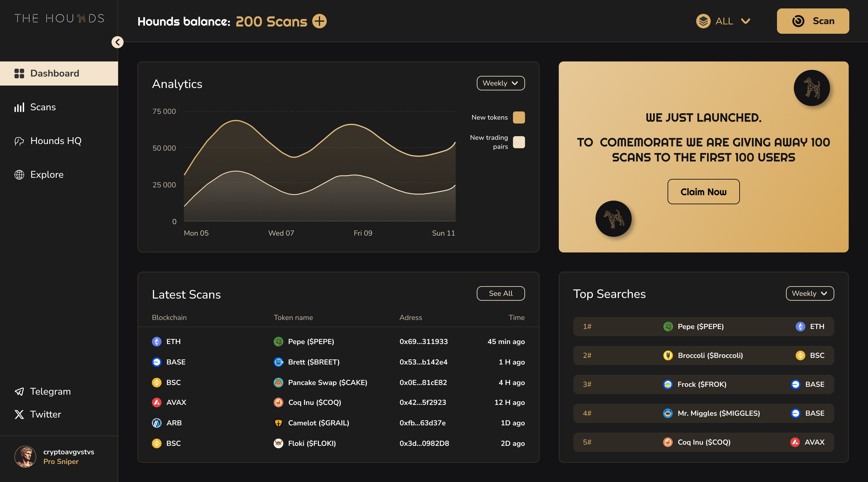Click the ETH icon in Latest Scans
Image resolution: width=868 pixels, height=482 pixels.
coord(157,342)
